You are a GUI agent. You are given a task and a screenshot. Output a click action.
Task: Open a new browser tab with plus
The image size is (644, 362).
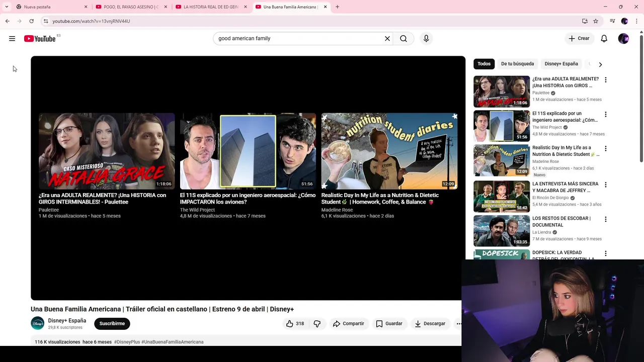[x=337, y=7]
